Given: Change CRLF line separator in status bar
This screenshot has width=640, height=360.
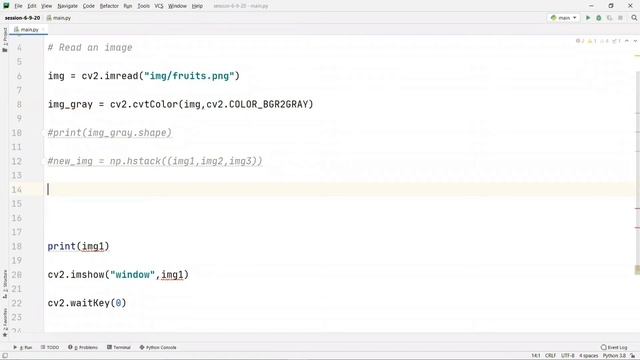Looking at the screenshot, I should click(x=550, y=356).
